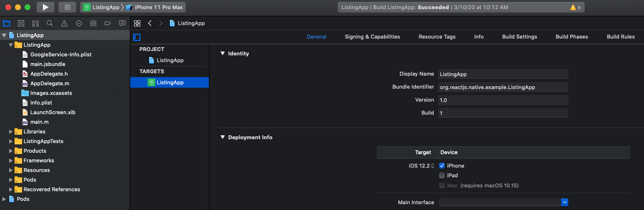
Task: Switch to the Build Settings tab
Action: [519, 37]
